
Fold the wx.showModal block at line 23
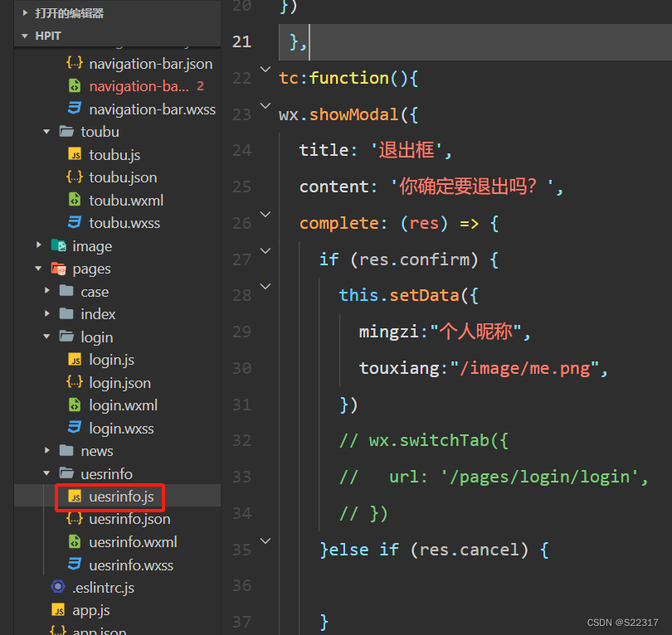pyautogui.click(x=265, y=105)
